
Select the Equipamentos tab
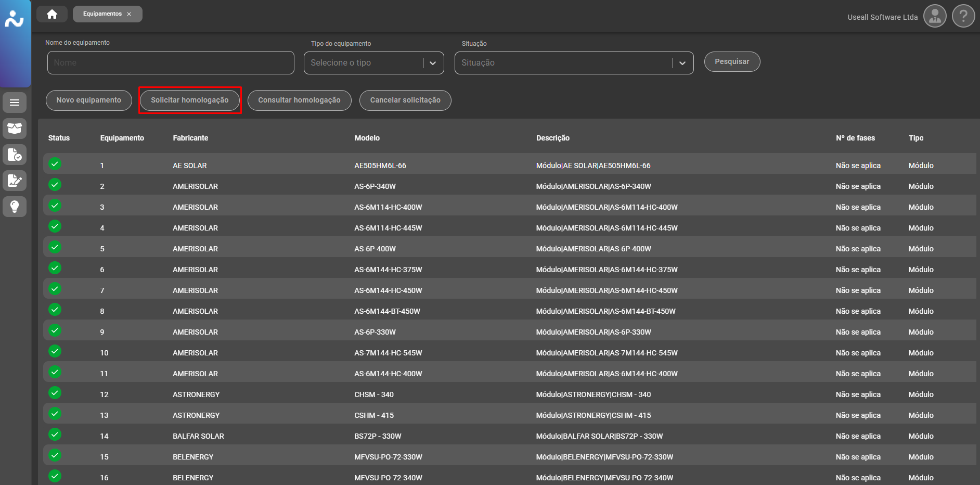(x=102, y=14)
